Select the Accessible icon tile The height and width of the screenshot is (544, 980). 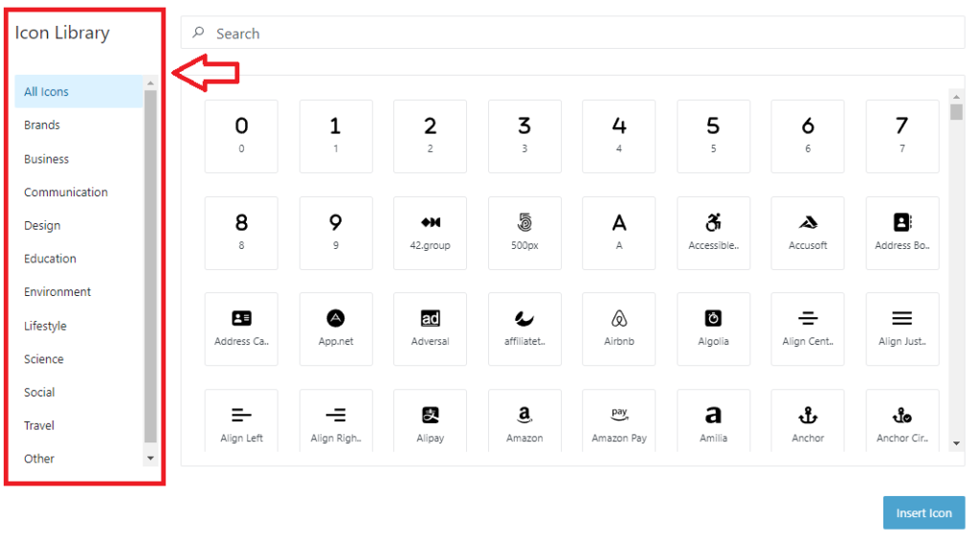713,233
